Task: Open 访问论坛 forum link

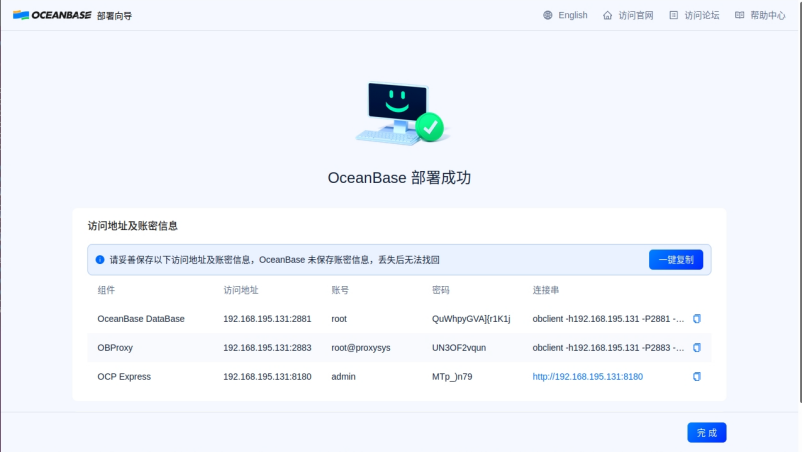Action: 702,15
